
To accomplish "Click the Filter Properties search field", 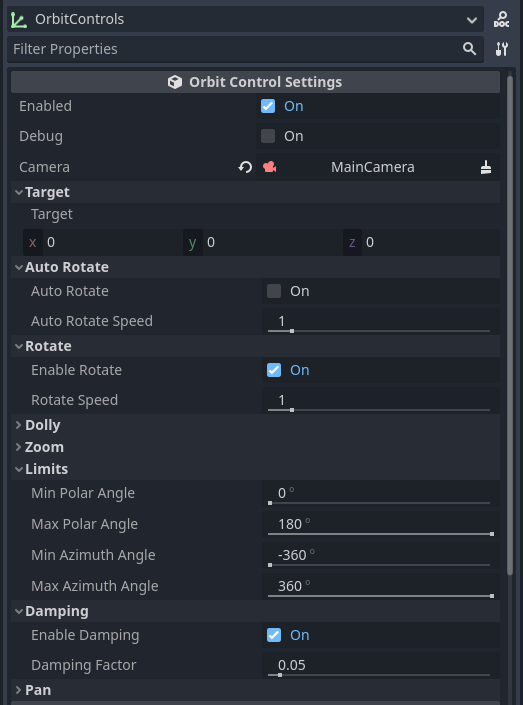I will pyautogui.click(x=234, y=49).
